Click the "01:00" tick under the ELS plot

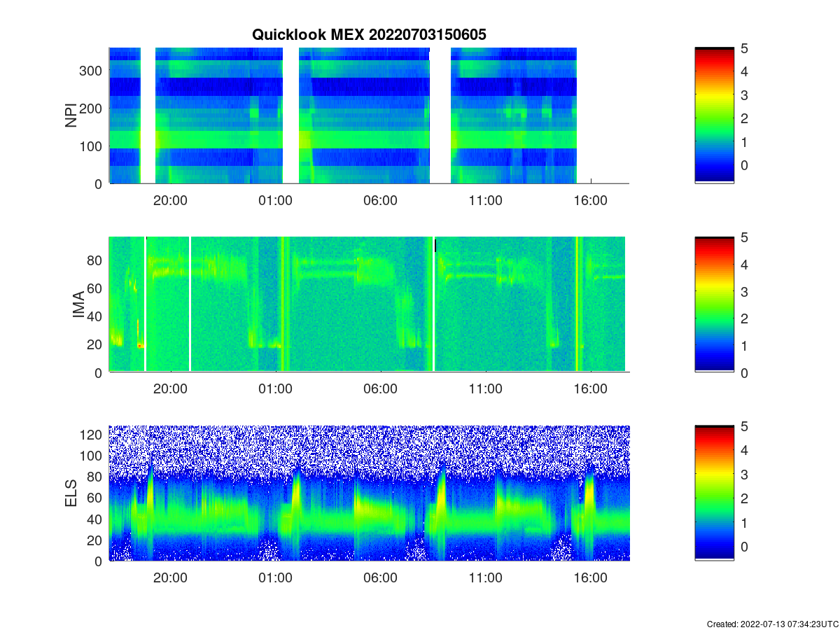275,577
